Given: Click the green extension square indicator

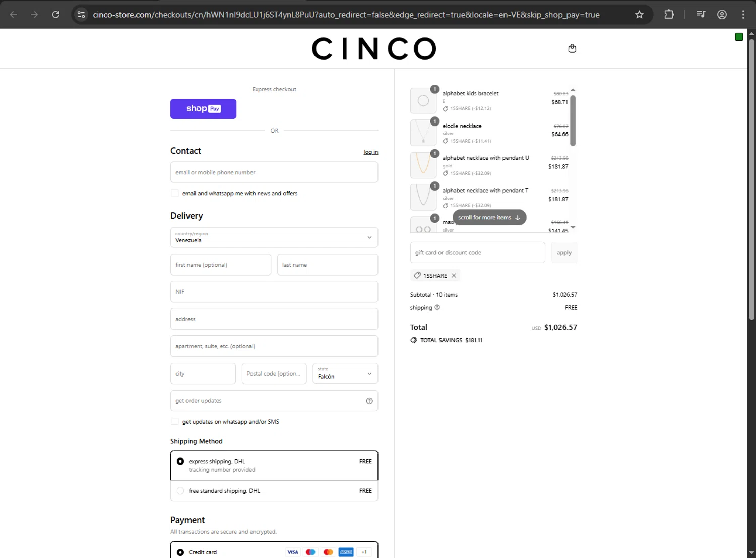Looking at the screenshot, I should [x=739, y=37].
